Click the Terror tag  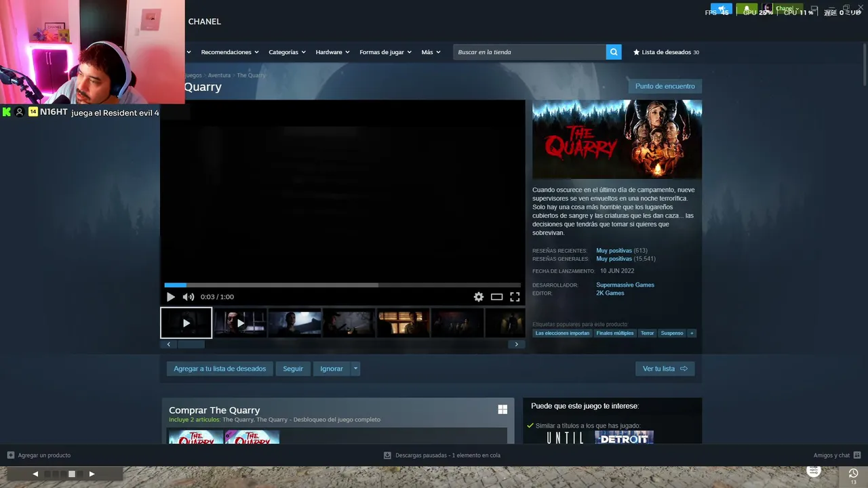[x=648, y=333]
